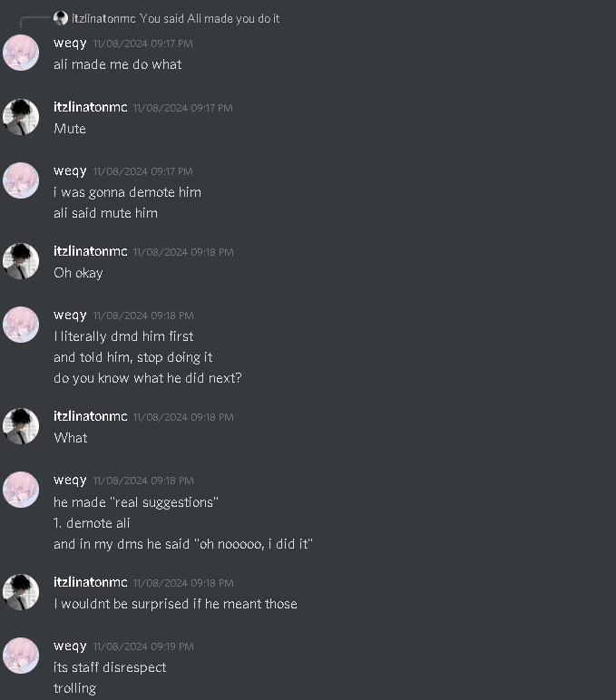Image resolution: width=616 pixels, height=700 pixels.
Task: Select the message 'ali said mute him'
Action: point(105,213)
